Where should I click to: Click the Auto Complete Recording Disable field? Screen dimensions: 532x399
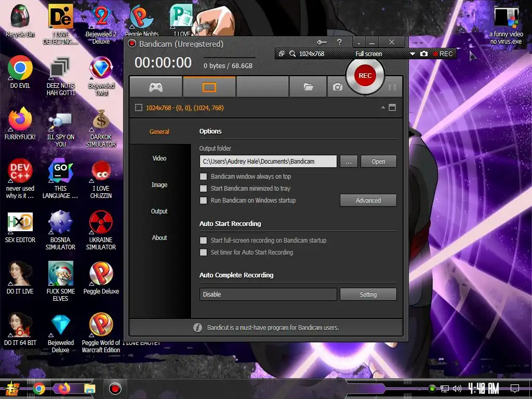268,294
